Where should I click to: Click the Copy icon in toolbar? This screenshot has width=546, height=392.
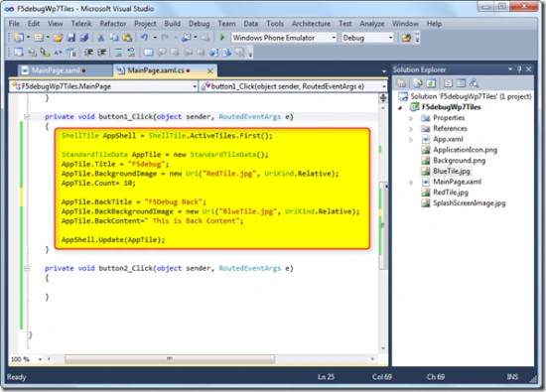(x=114, y=38)
